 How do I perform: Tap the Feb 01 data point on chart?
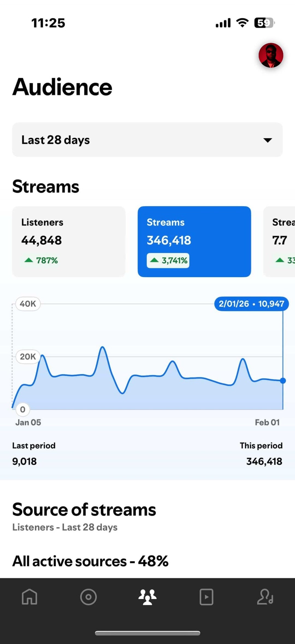pyautogui.click(x=283, y=381)
